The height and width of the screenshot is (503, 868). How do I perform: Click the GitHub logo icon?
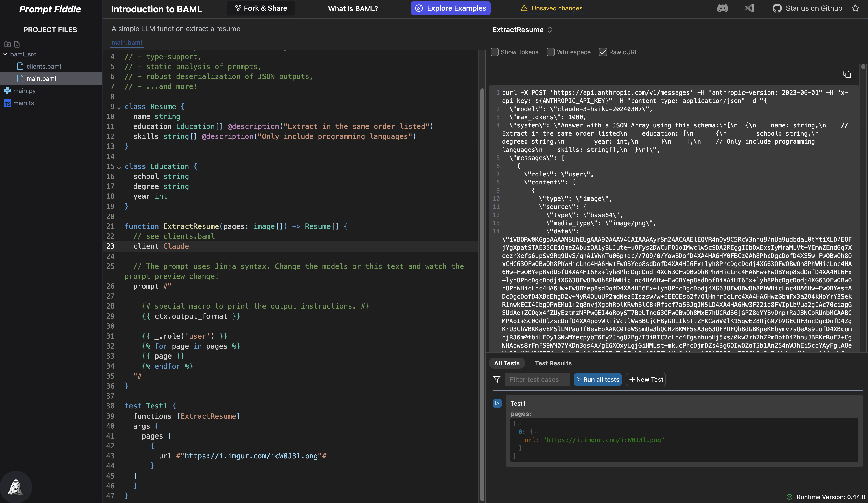point(777,8)
